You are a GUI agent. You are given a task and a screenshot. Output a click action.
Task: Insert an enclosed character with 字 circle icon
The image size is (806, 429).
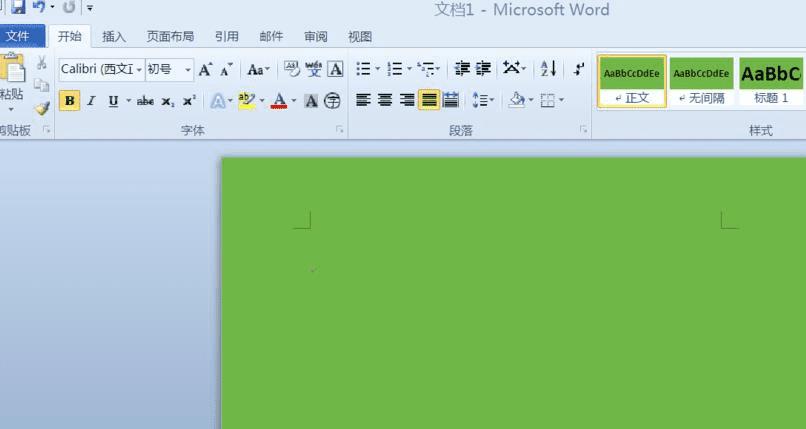click(332, 101)
